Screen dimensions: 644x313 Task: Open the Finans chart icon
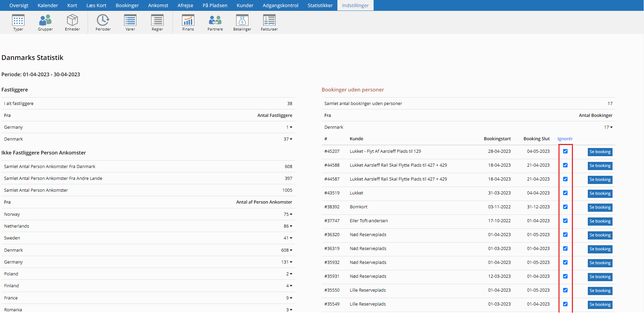[188, 21]
